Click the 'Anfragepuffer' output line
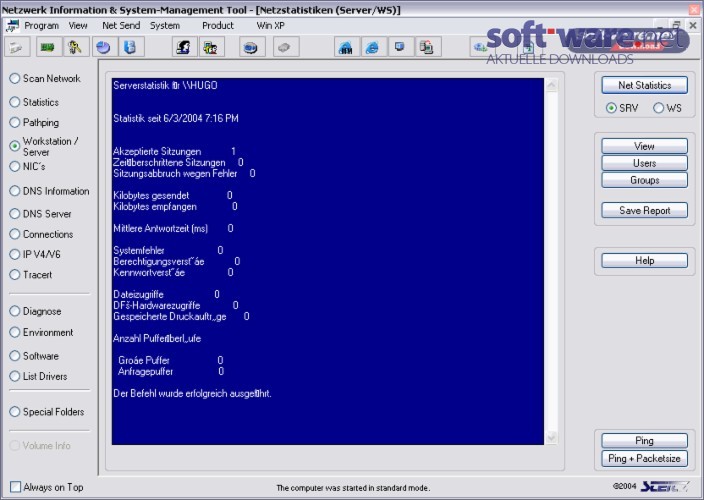The width and height of the screenshot is (704, 500). point(171,371)
